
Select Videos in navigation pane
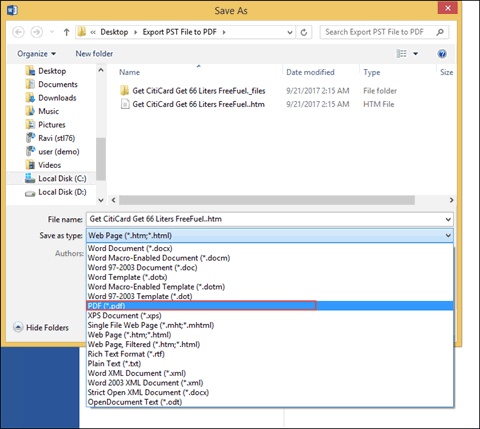coord(43,165)
